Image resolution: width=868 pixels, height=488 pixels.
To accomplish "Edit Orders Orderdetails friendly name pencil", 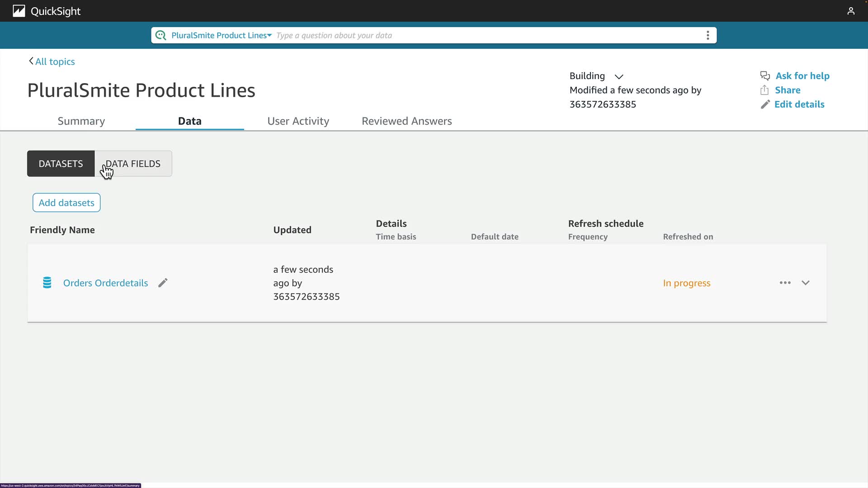I will click(x=163, y=283).
